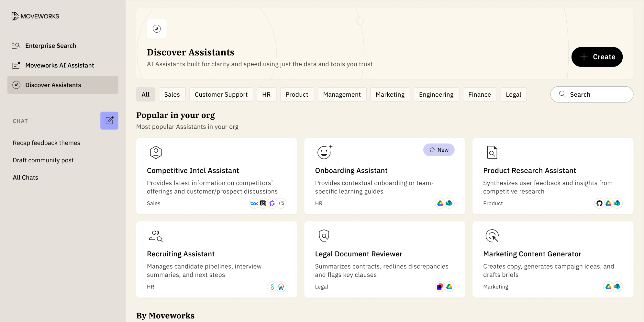Image resolution: width=644 pixels, height=322 pixels.
Task: Click into the Search assistants field
Action: coord(595,94)
